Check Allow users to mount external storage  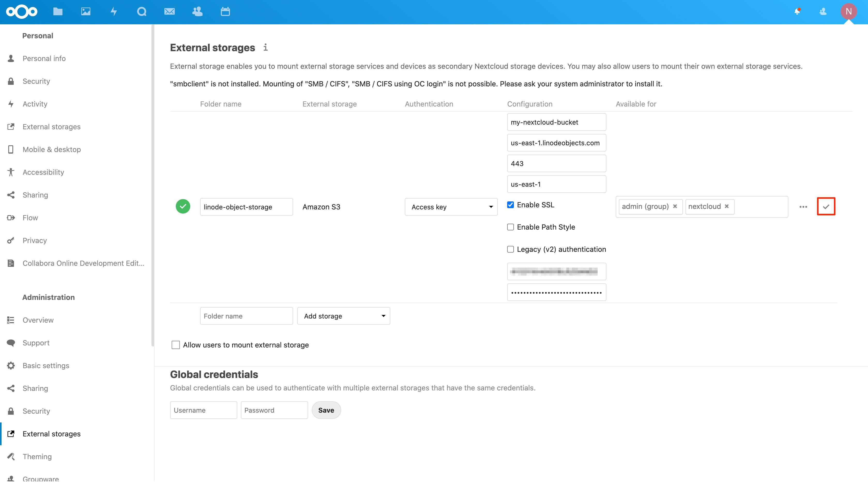tap(176, 345)
